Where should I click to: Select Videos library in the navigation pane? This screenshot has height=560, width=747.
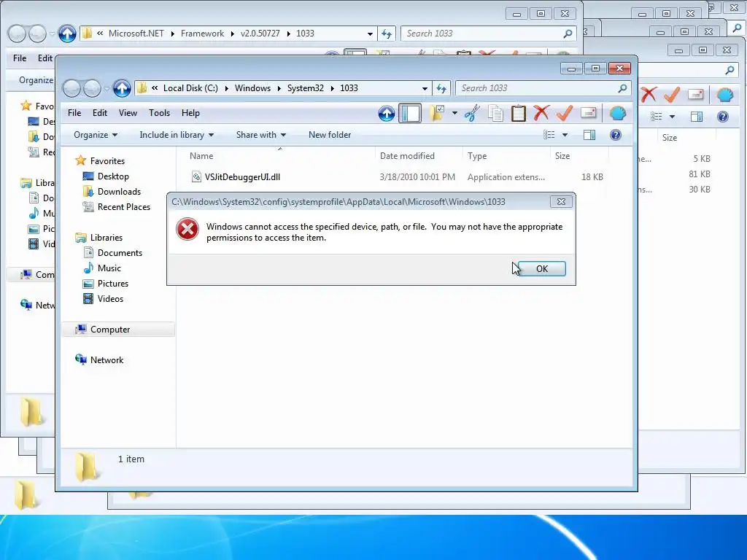coord(110,298)
